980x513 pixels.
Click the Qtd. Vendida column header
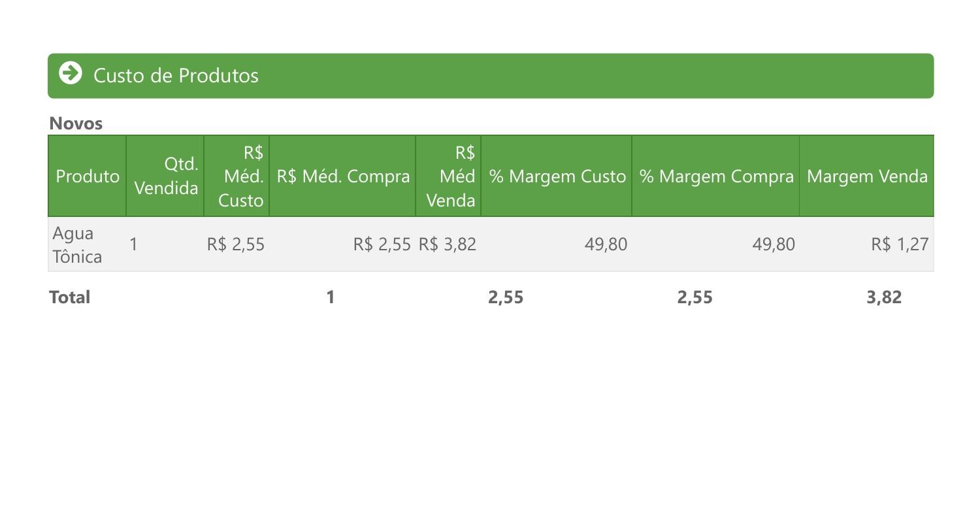pyautogui.click(x=166, y=176)
